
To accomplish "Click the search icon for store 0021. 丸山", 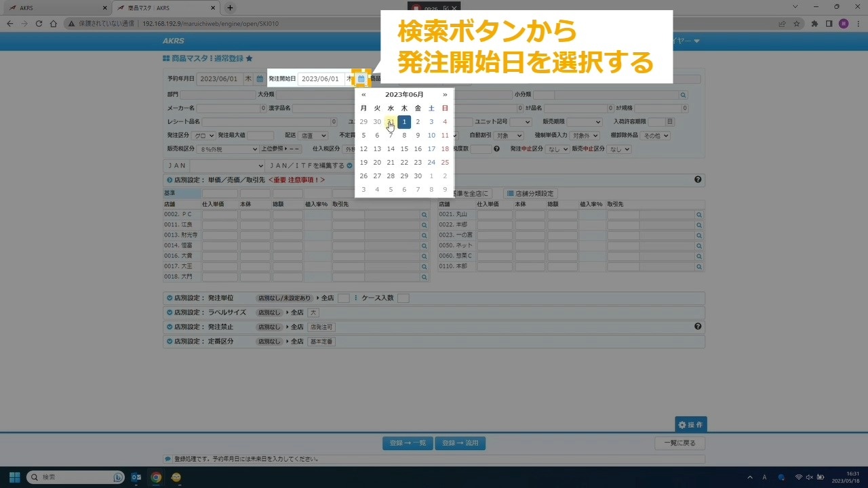I will [x=698, y=215].
